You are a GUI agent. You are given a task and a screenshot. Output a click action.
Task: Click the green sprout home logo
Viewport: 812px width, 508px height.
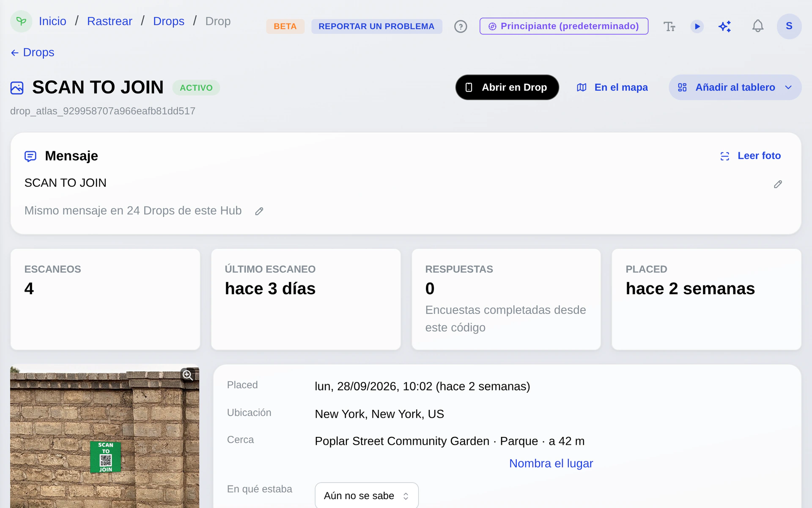[21, 21]
